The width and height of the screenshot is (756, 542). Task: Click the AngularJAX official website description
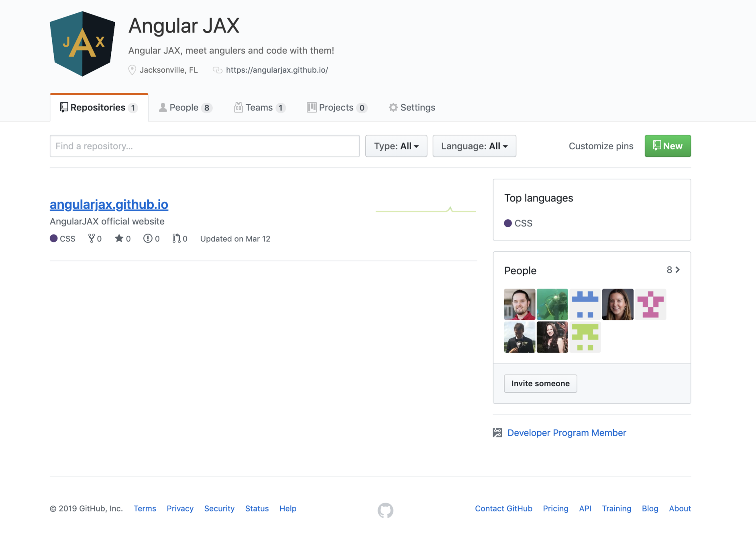[107, 222]
